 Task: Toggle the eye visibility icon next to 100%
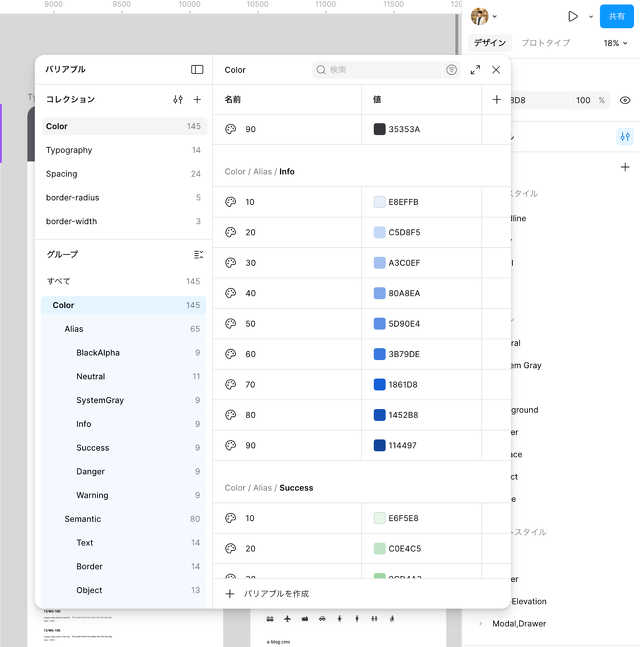(x=625, y=100)
